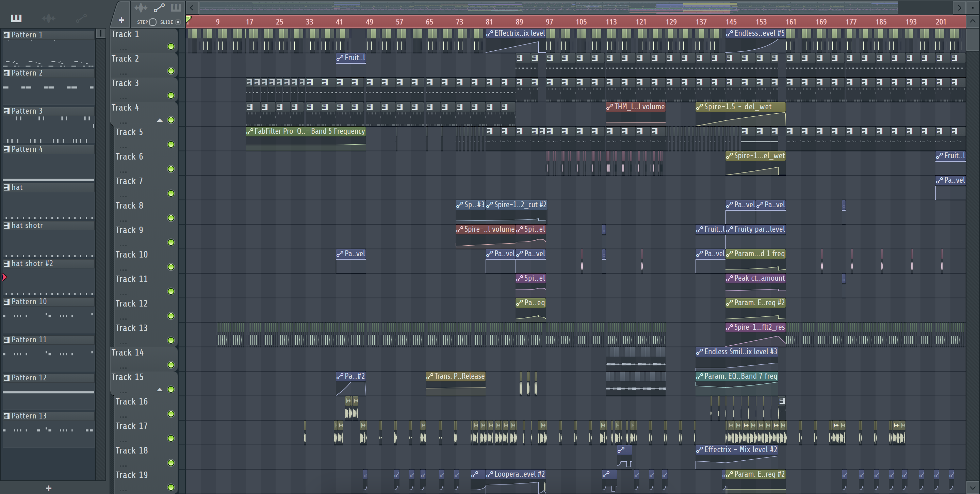The image size is (980, 494).
Task: Mute Track 5 with its green light
Action: pos(171,145)
